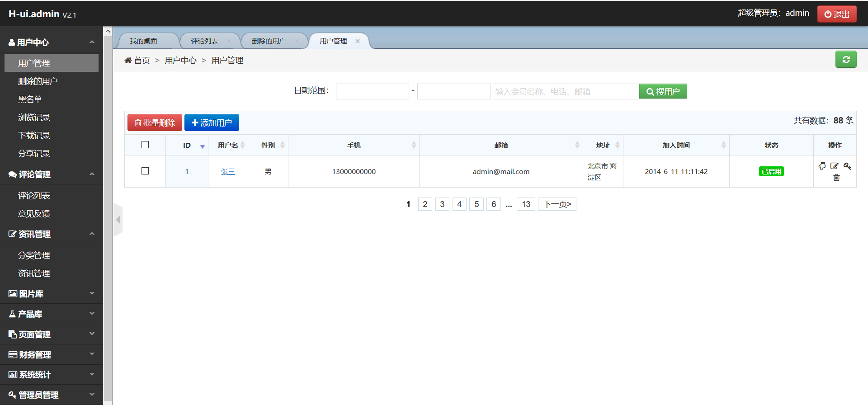Click the home icon in breadcrumb
The width and height of the screenshot is (868, 405).
(128, 61)
